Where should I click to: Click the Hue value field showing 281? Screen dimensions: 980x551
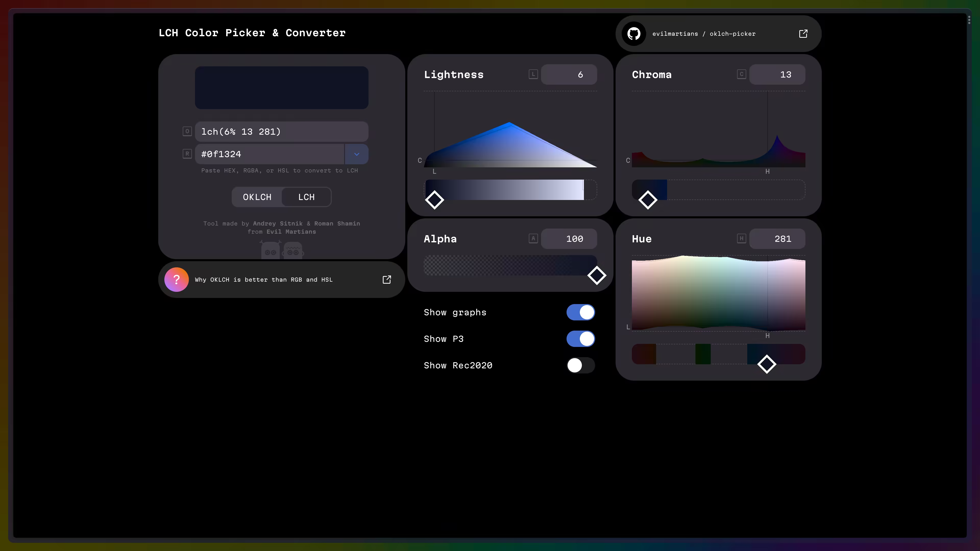pos(777,239)
